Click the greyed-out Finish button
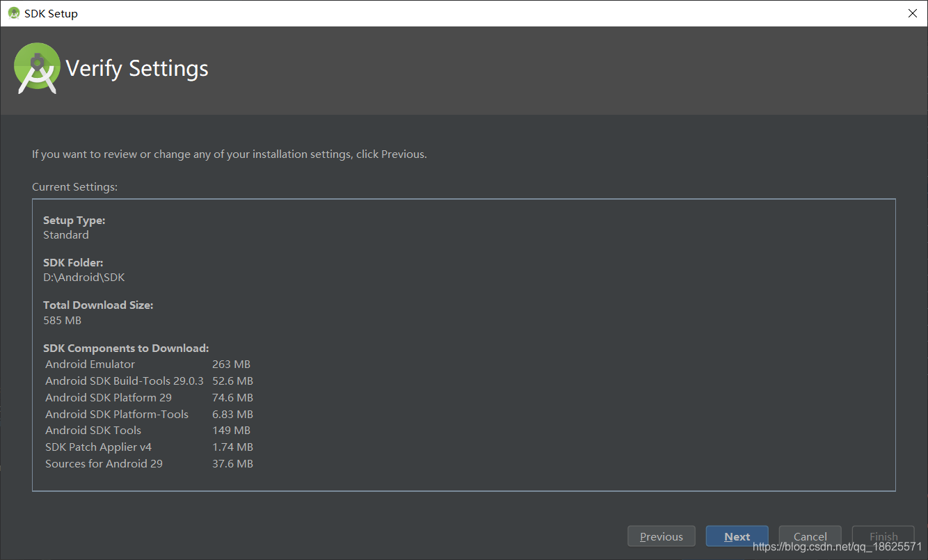Screen dimensions: 928x560 tap(883, 536)
